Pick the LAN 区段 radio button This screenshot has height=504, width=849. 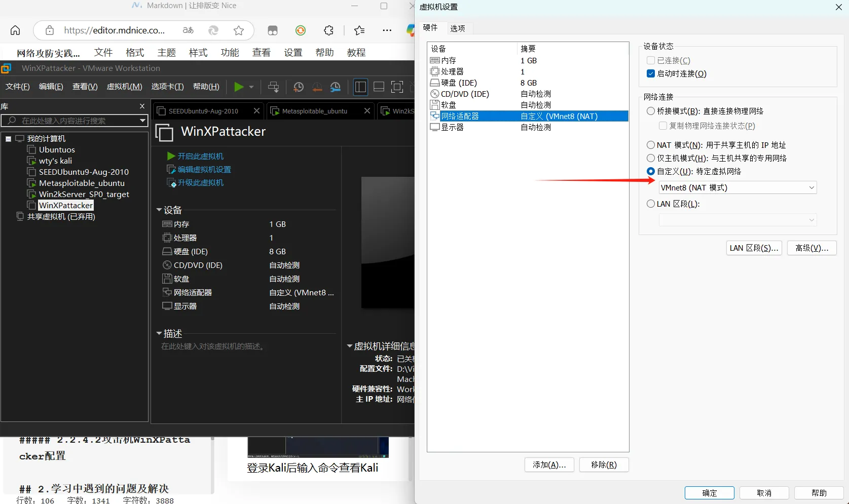pyautogui.click(x=651, y=204)
